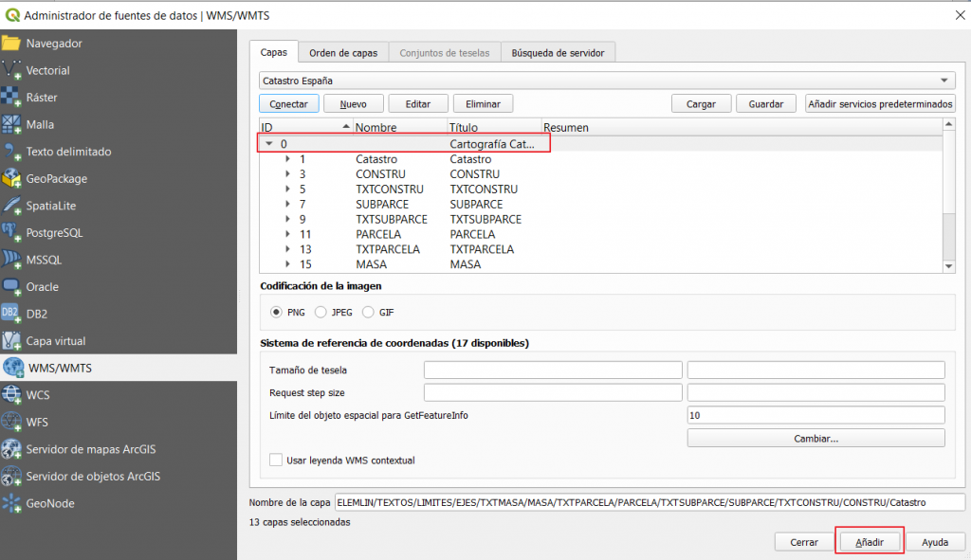Click first Tamaño de tesela field

(553, 370)
